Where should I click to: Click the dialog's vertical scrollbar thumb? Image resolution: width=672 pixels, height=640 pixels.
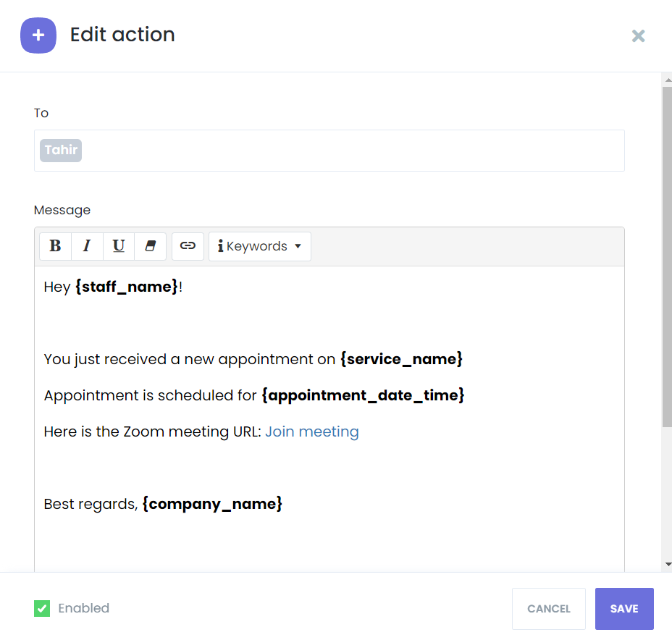[x=667, y=257]
